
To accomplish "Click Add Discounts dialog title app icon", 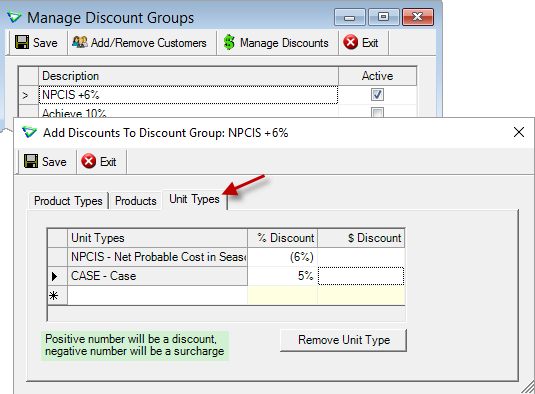I will click(x=29, y=132).
